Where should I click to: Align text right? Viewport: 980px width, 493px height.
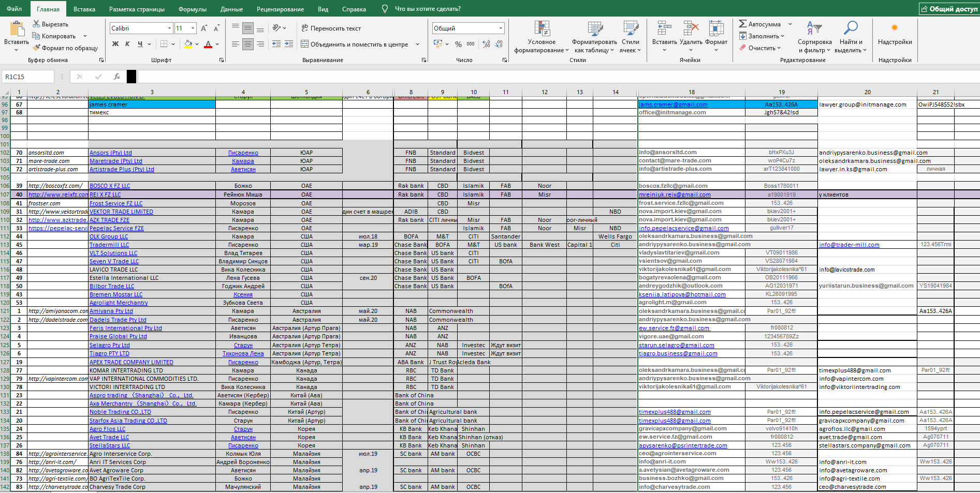pyautogui.click(x=260, y=44)
